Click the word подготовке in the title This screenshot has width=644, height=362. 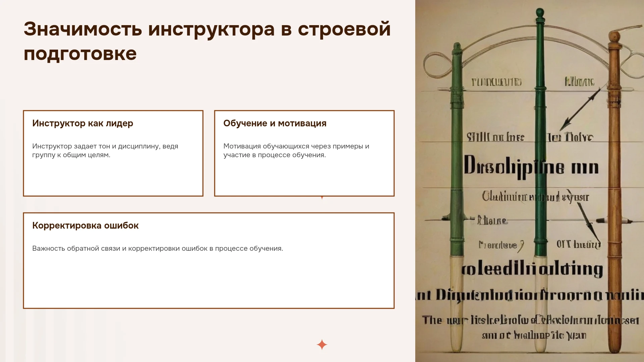tap(80, 54)
